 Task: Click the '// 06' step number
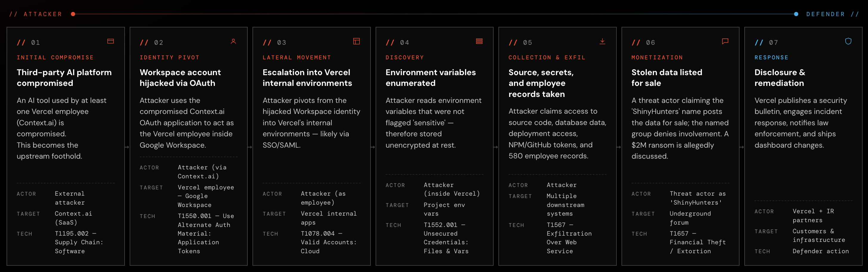pos(644,42)
